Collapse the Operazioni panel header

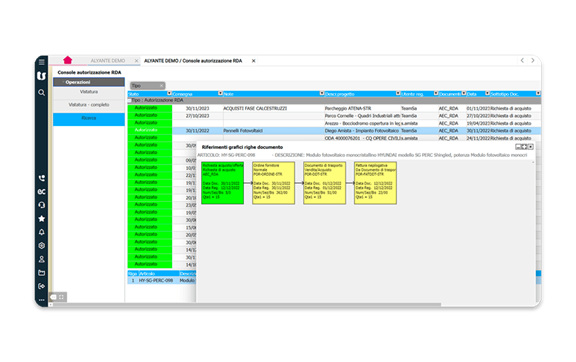click(89, 82)
